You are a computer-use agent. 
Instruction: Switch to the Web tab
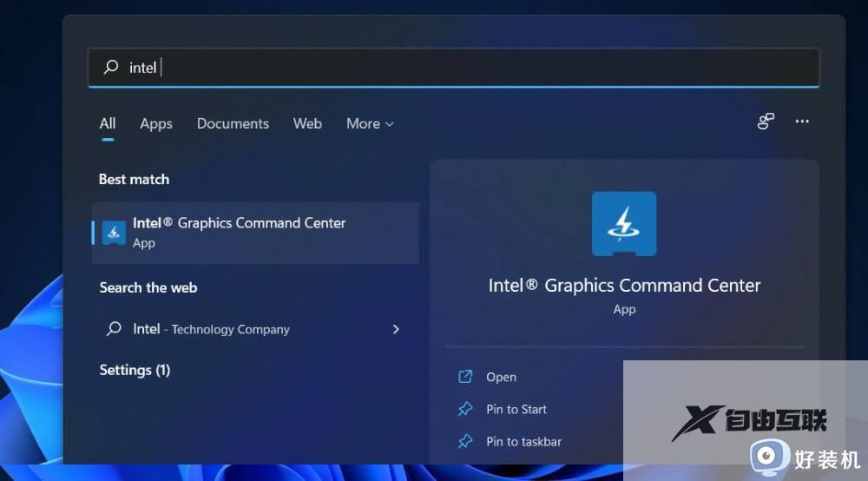pos(307,123)
